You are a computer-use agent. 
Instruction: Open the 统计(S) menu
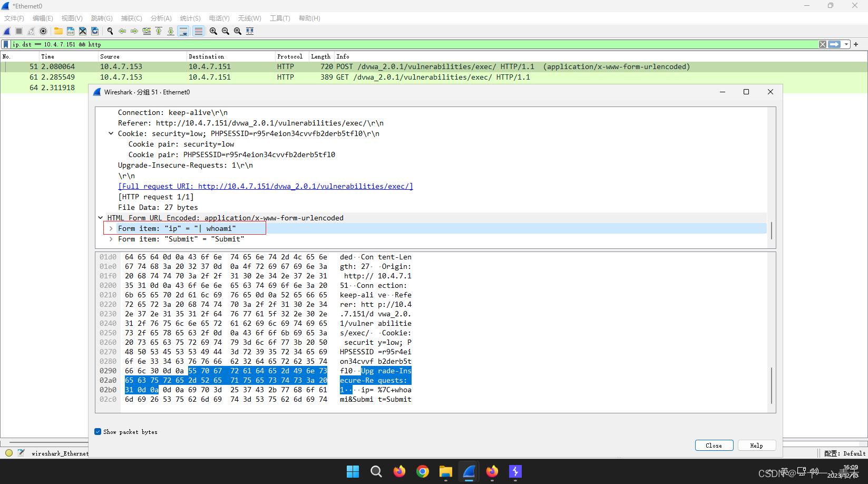click(190, 18)
